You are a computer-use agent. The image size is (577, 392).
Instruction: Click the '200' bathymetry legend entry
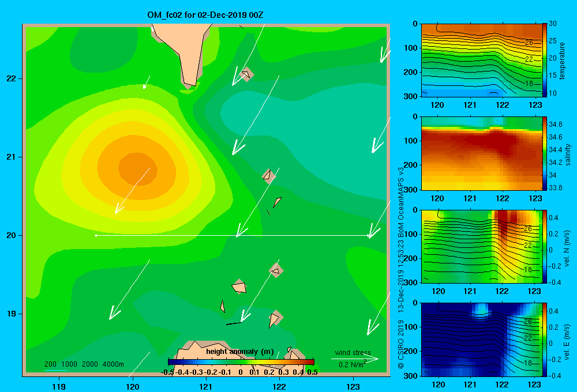pos(50,364)
